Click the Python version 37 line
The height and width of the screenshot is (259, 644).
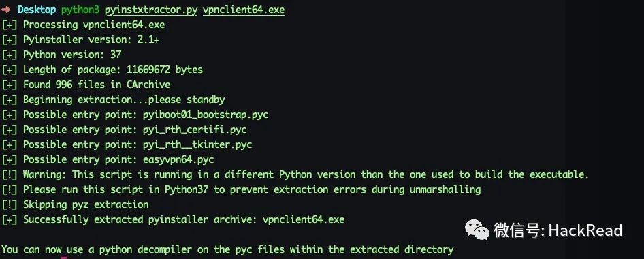(61, 55)
